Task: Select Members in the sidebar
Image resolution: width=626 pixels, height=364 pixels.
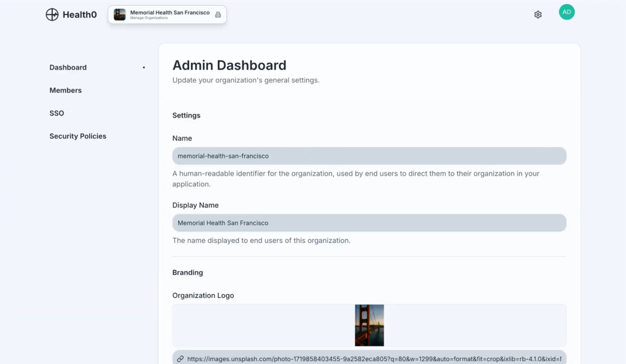Action: 65,90
